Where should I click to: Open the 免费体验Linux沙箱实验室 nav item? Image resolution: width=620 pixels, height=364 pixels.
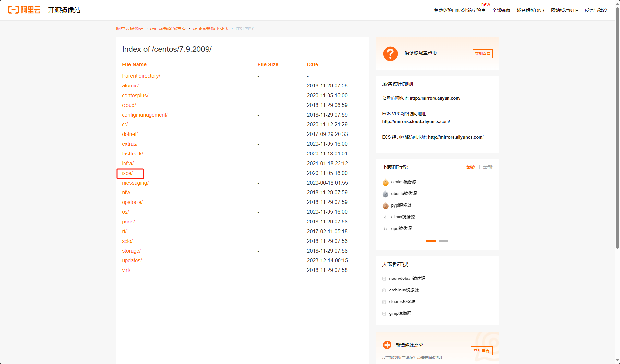pyautogui.click(x=459, y=10)
